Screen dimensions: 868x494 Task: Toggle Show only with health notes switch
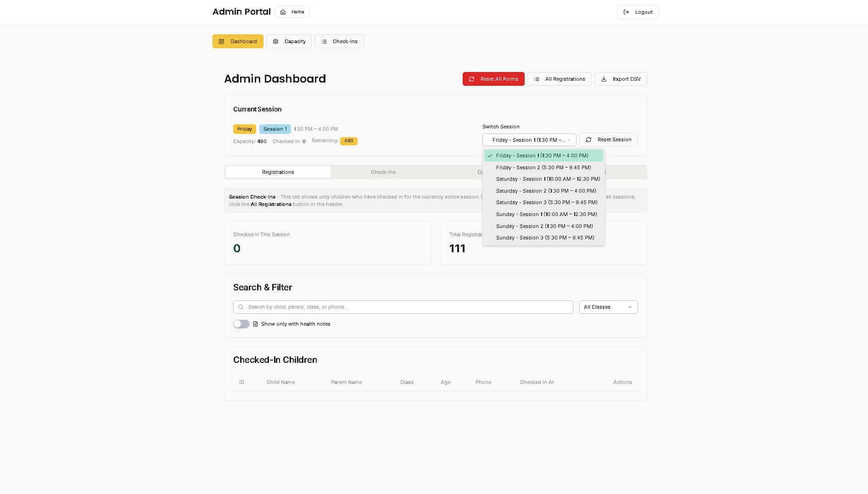coord(241,324)
